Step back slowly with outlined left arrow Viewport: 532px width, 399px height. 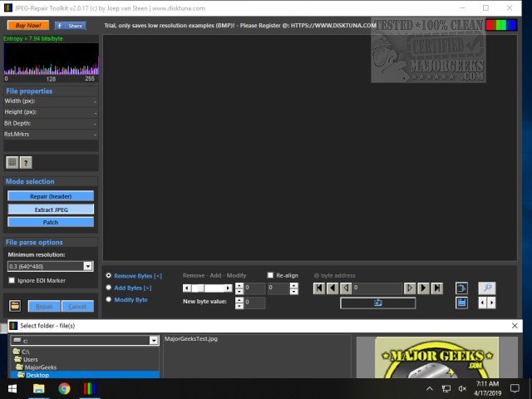pos(346,288)
